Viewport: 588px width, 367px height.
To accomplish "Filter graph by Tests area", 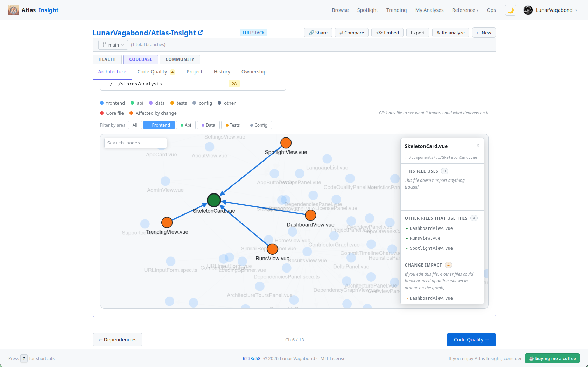I will (233, 125).
